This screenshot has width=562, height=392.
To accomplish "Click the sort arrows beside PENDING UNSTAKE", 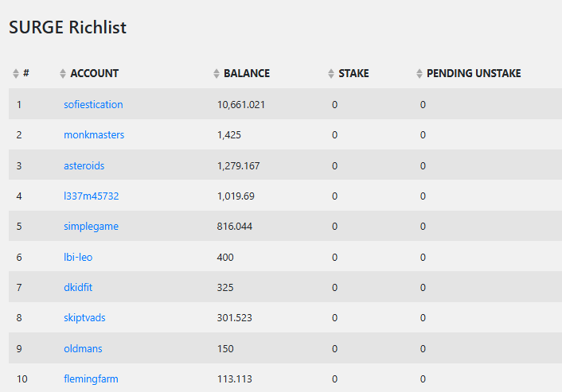I will click(420, 73).
